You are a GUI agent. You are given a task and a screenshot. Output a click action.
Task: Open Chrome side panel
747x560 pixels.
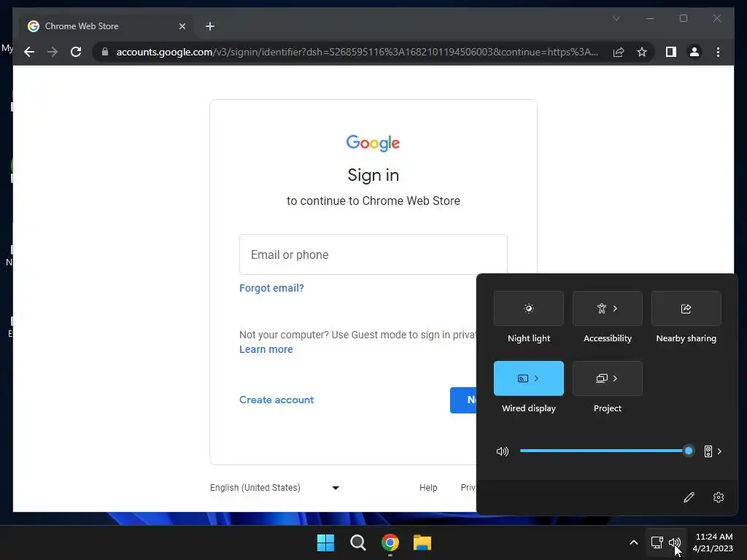tap(671, 52)
